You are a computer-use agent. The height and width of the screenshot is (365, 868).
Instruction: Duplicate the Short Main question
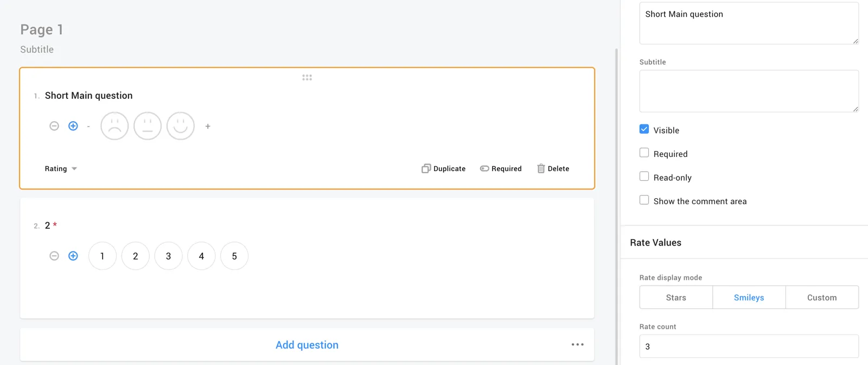(x=444, y=169)
